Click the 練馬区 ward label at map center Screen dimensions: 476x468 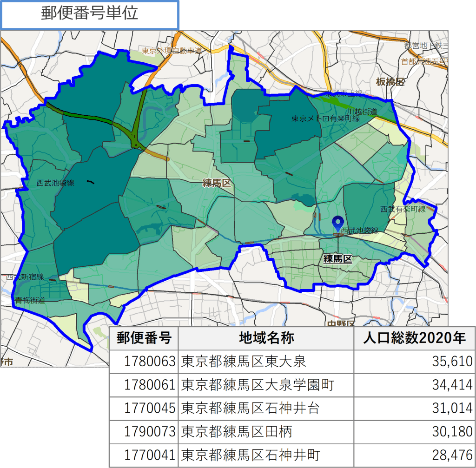(x=217, y=183)
